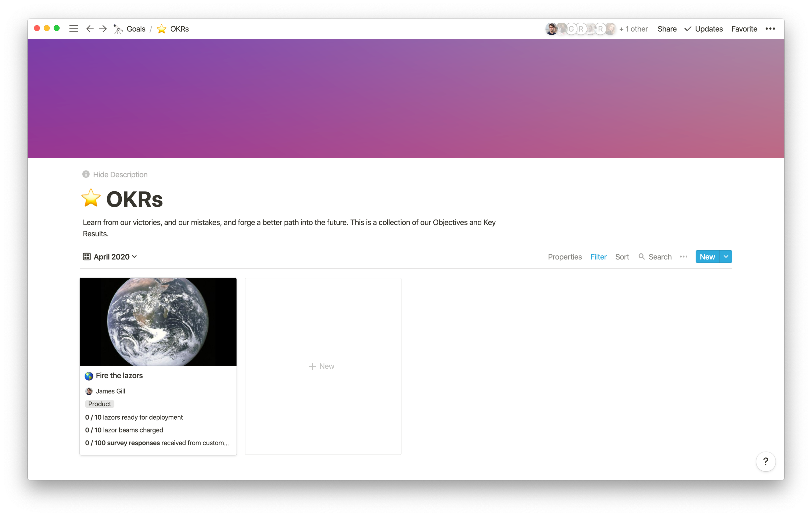Click the OKRs breadcrumb
The height and width of the screenshot is (522, 812).
click(x=179, y=29)
